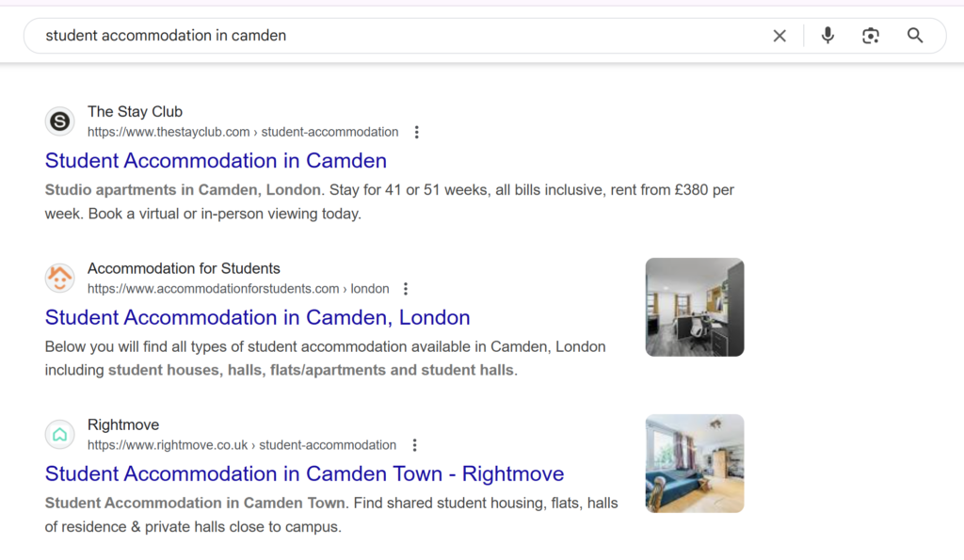
Task: Start voice search with the microphone icon
Action: [x=827, y=36]
